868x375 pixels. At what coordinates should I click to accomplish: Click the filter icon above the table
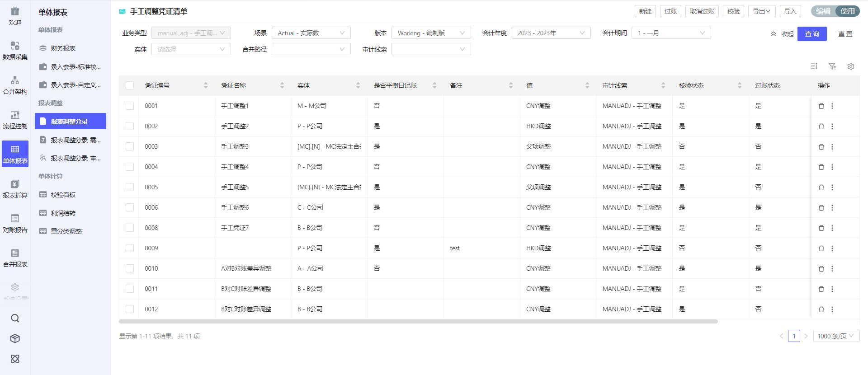point(832,66)
